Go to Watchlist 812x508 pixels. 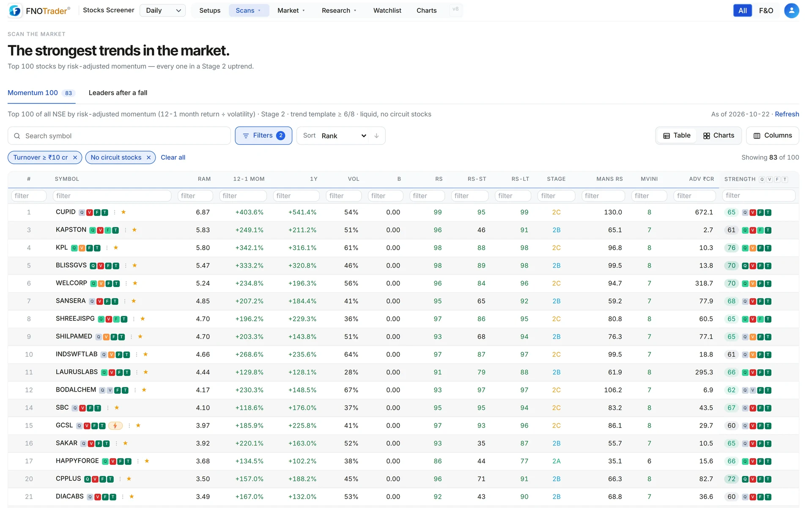coord(387,11)
